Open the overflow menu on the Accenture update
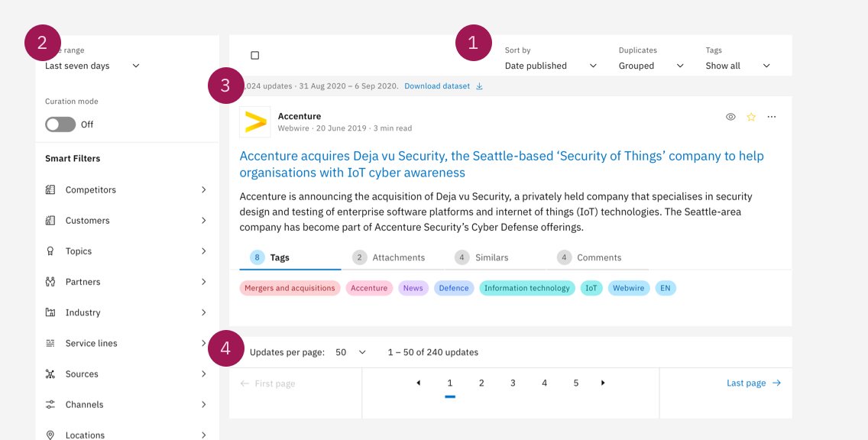The height and width of the screenshot is (440, 868). tap(772, 117)
